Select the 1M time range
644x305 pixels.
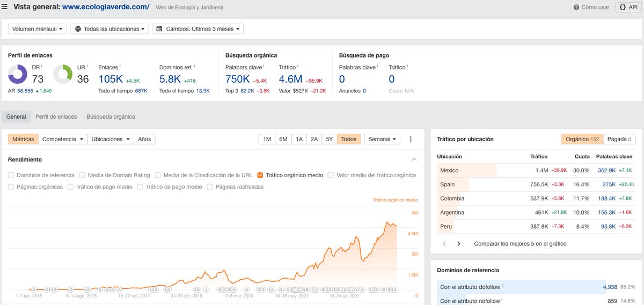(267, 139)
